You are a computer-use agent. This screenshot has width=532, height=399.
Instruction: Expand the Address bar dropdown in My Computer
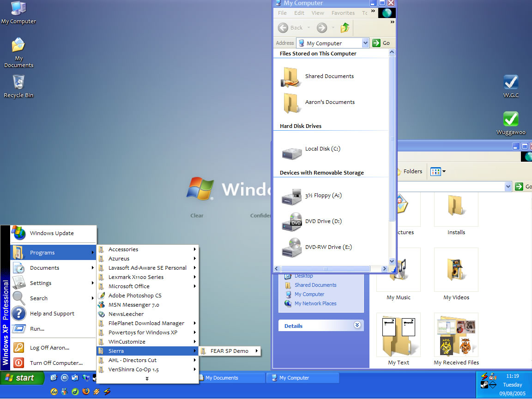(365, 43)
